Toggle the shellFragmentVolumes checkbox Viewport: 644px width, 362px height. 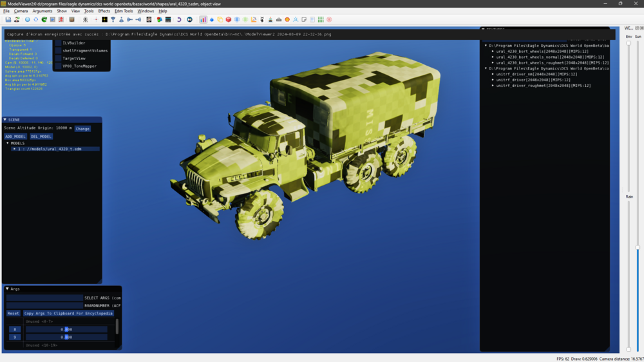[x=59, y=50]
